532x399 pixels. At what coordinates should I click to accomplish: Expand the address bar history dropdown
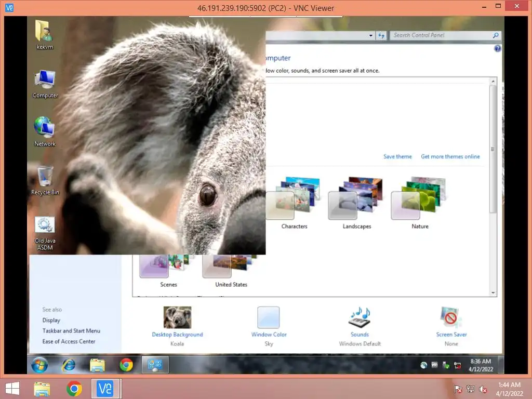(370, 35)
